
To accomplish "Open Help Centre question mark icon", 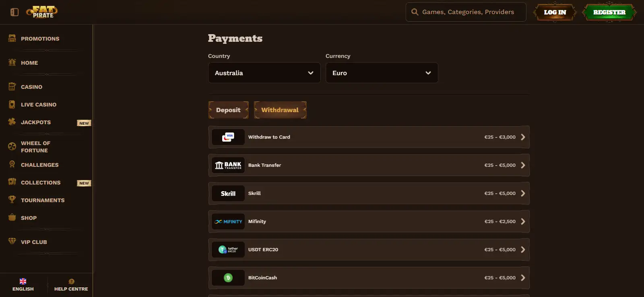I will coord(71,281).
